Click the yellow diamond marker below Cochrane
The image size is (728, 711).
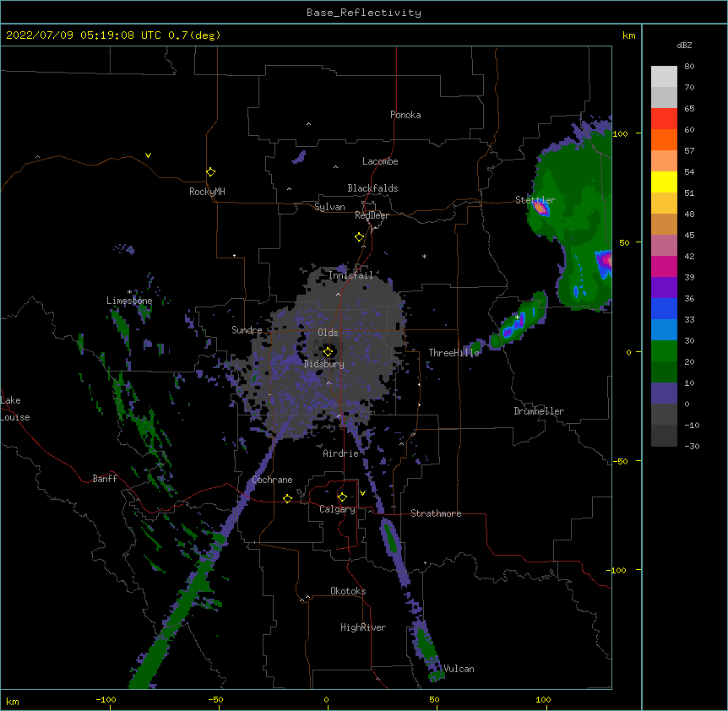287,498
